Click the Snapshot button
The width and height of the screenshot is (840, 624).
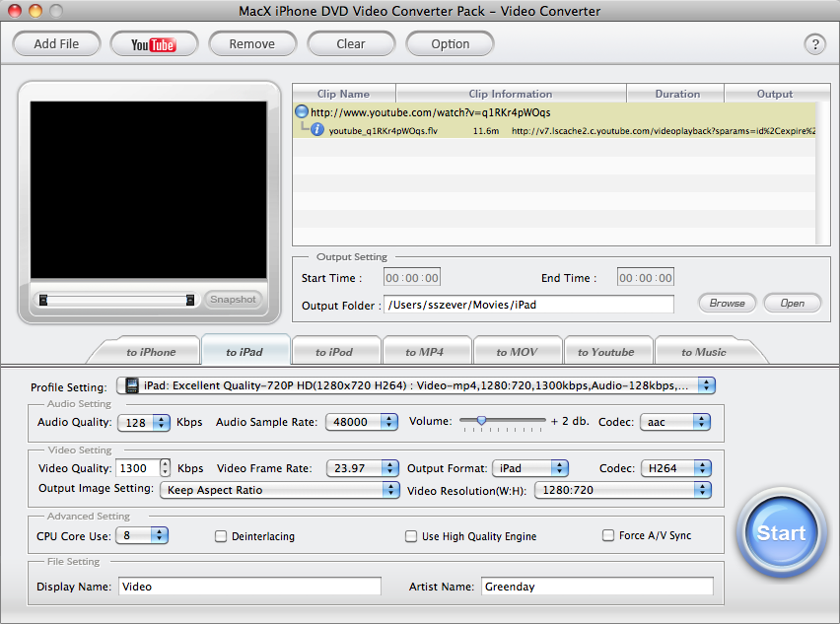233,300
